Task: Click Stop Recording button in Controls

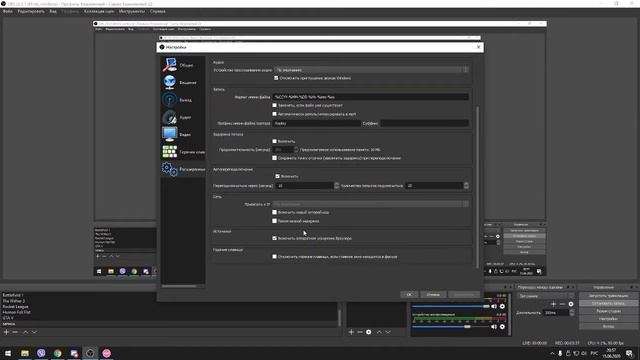Action: click(609, 303)
